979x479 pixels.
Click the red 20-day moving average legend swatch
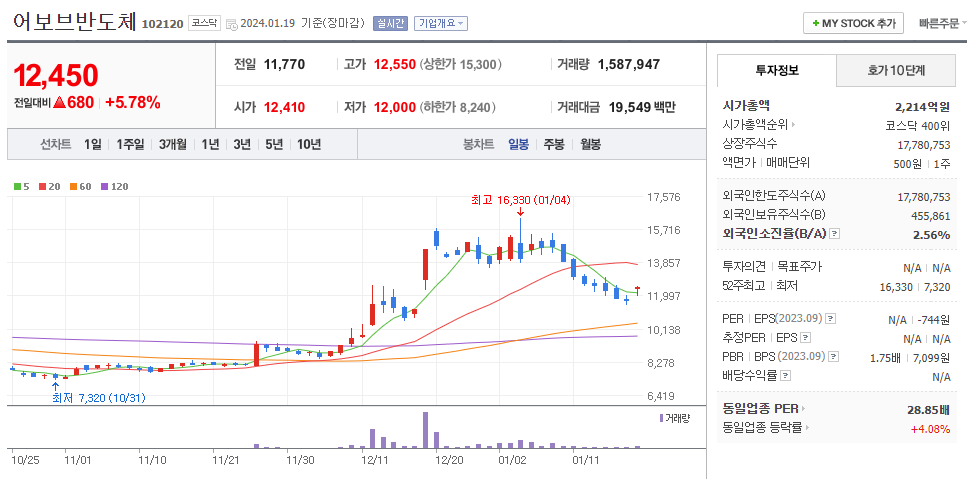(x=41, y=186)
